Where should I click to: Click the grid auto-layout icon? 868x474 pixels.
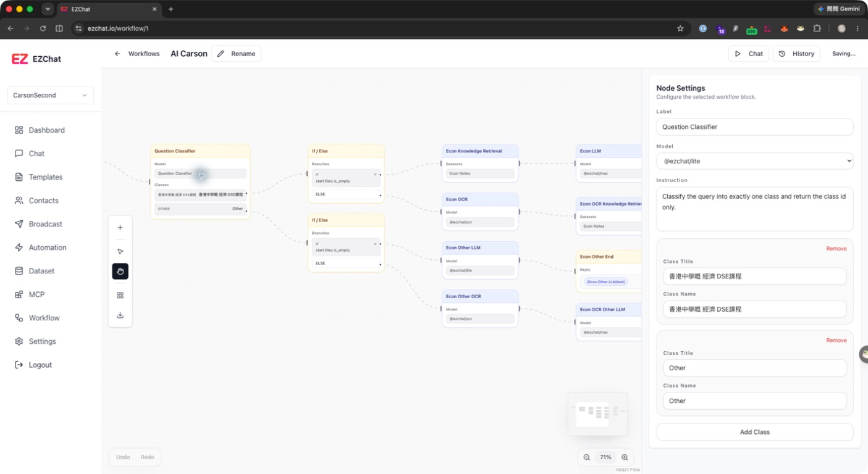pos(120,295)
